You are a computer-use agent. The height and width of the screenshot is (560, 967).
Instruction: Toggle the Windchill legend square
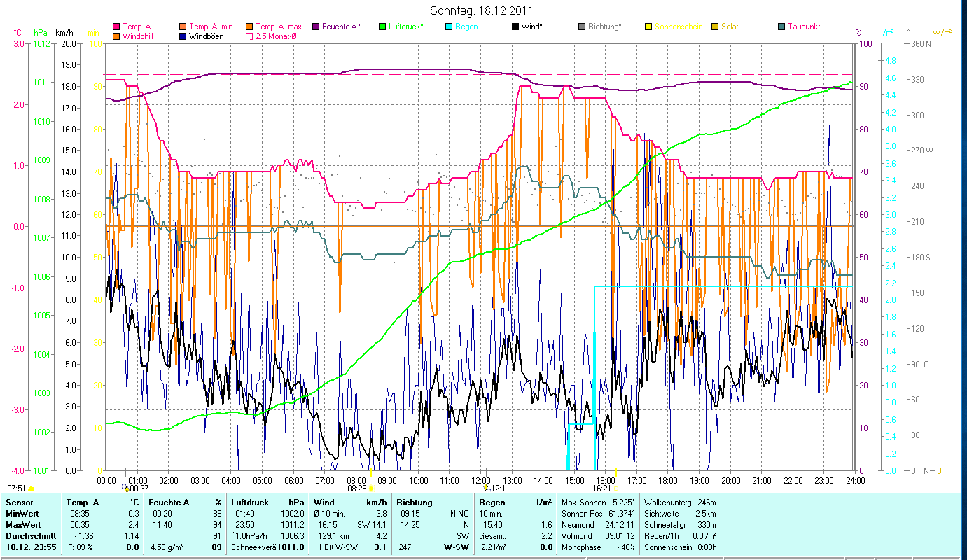116,36
